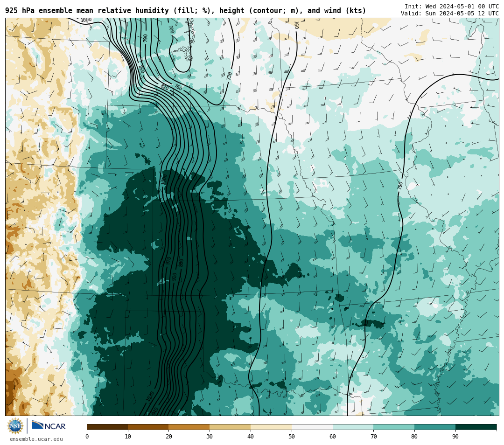
Task: Click the NCAR logo
Action: click(49, 425)
